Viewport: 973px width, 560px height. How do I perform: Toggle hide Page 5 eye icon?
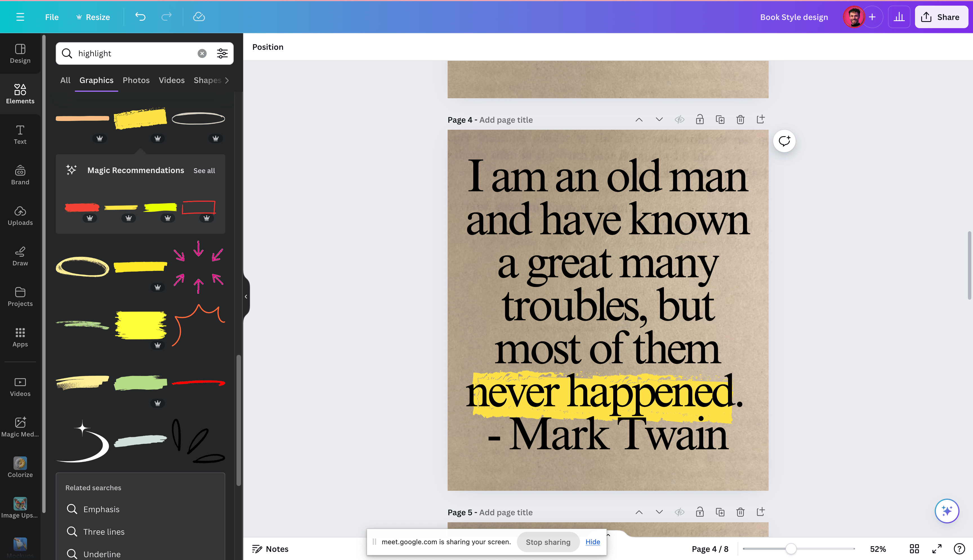679,512
